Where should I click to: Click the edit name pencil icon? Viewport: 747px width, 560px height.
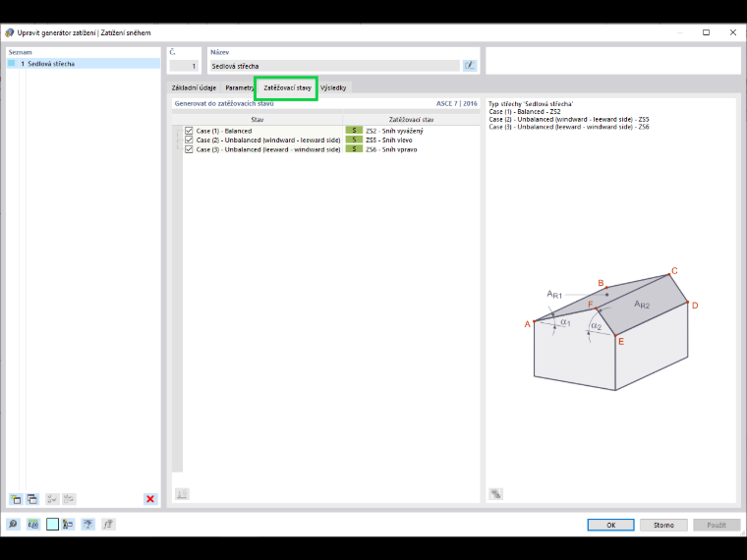[470, 66]
